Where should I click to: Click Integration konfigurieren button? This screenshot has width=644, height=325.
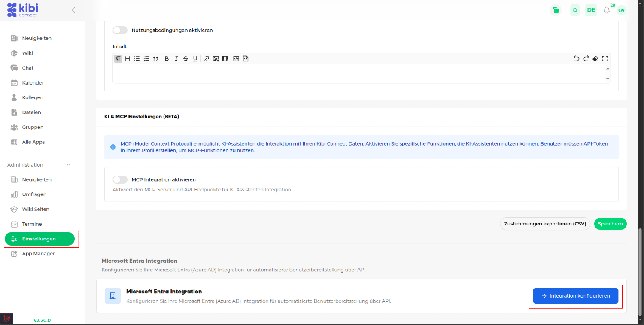[575, 296]
